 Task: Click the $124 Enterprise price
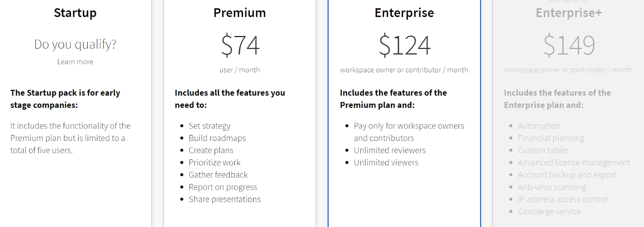pyautogui.click(x=405, y=45)
